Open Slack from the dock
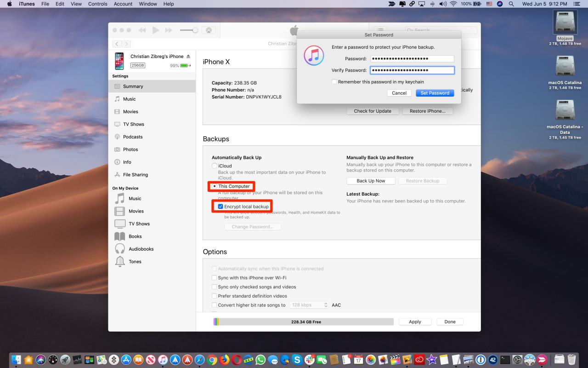The height and width of the screenshot is (368, 588). click(x=310, y=360)
